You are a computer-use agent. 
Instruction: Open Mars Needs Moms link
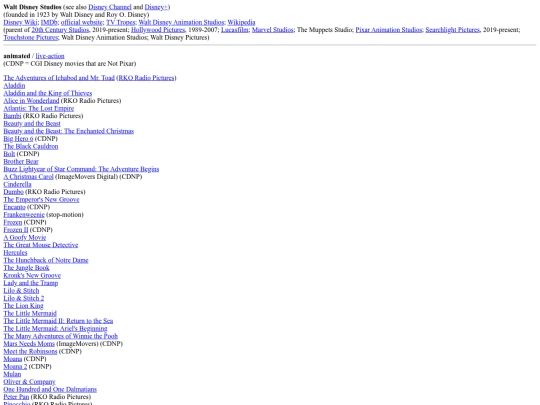point(29,344)
